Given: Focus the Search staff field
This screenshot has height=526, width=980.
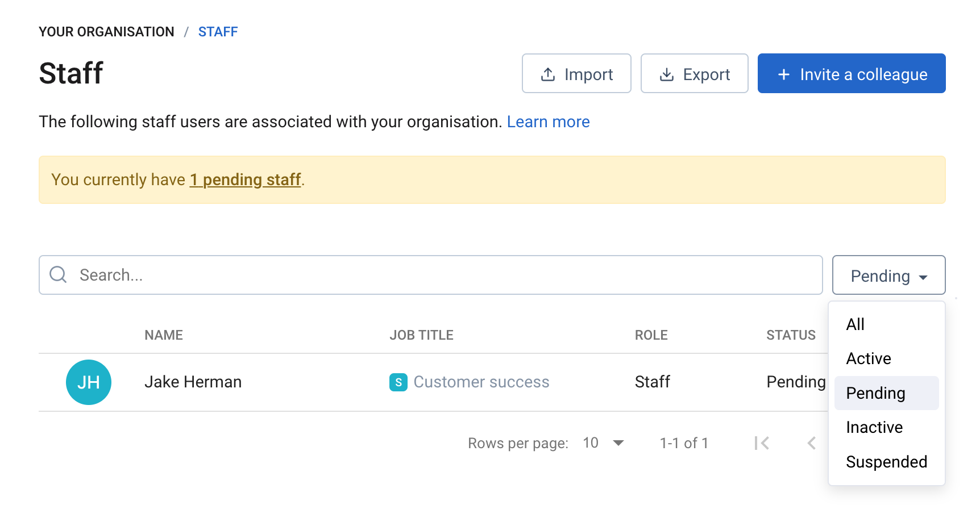Looking at the screenshot, I should point(430,275).
